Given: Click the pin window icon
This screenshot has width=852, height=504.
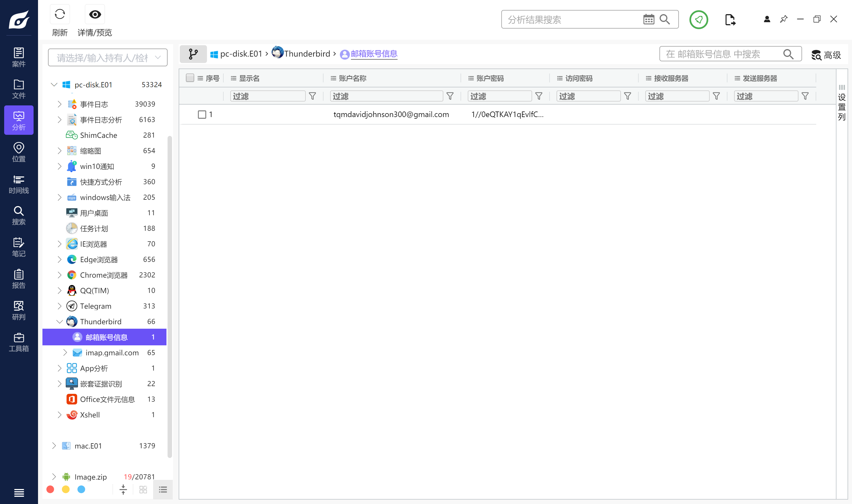Looking at the screenshot, I should point(784,19).
